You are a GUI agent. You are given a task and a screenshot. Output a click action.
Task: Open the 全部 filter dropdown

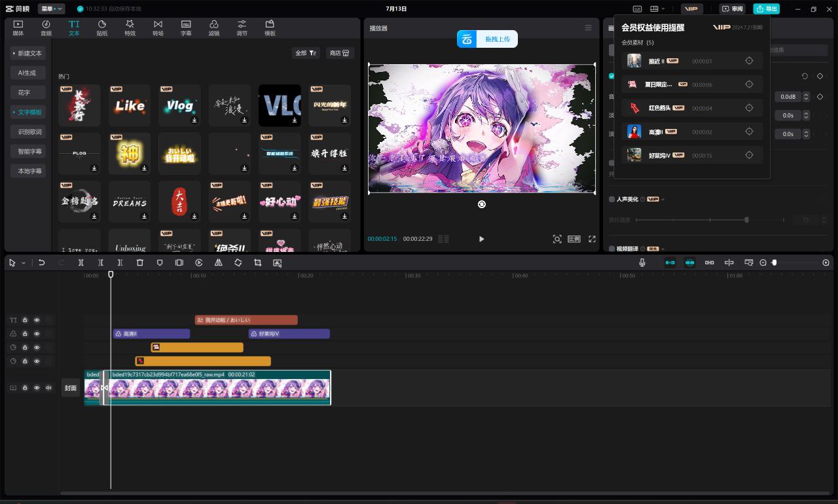306,53
